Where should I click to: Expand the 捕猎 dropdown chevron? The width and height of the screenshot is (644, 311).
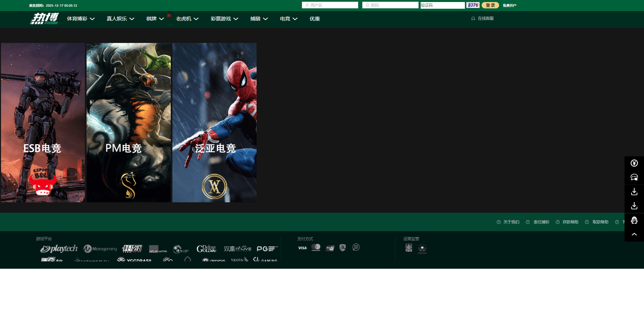265,19
